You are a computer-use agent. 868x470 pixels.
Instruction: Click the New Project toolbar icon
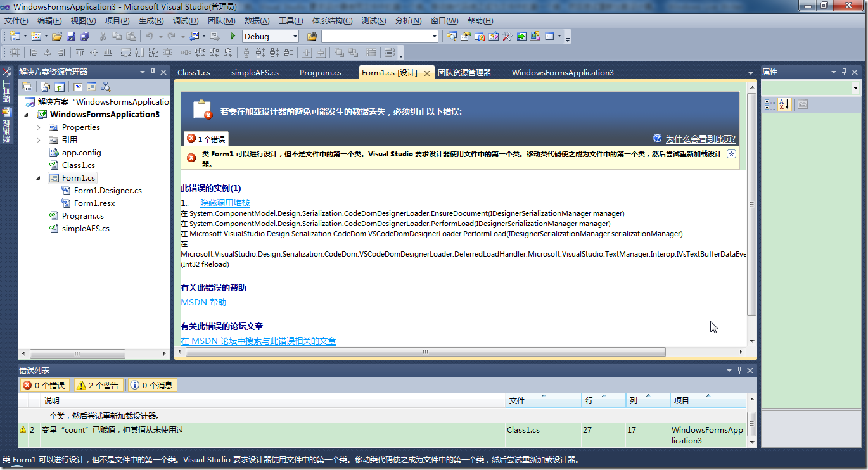click(15, 36)
